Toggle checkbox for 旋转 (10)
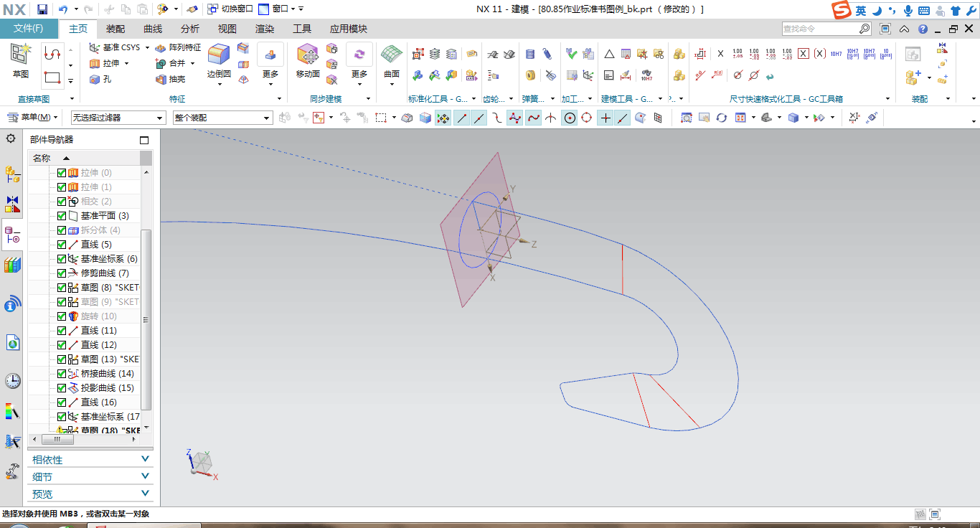Viewport: 980px width, 528px height. pos(62,316)
